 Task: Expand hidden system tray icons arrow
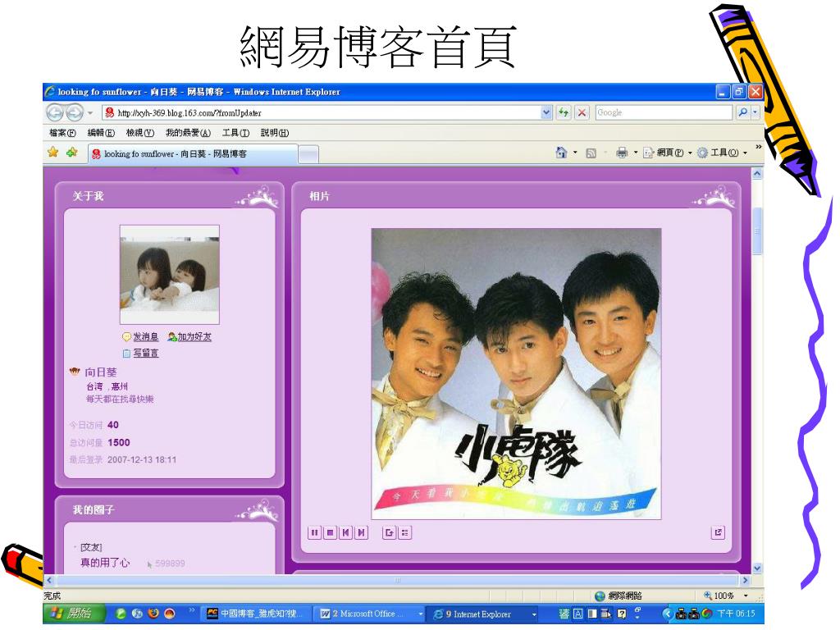click(x=668, y=614)
